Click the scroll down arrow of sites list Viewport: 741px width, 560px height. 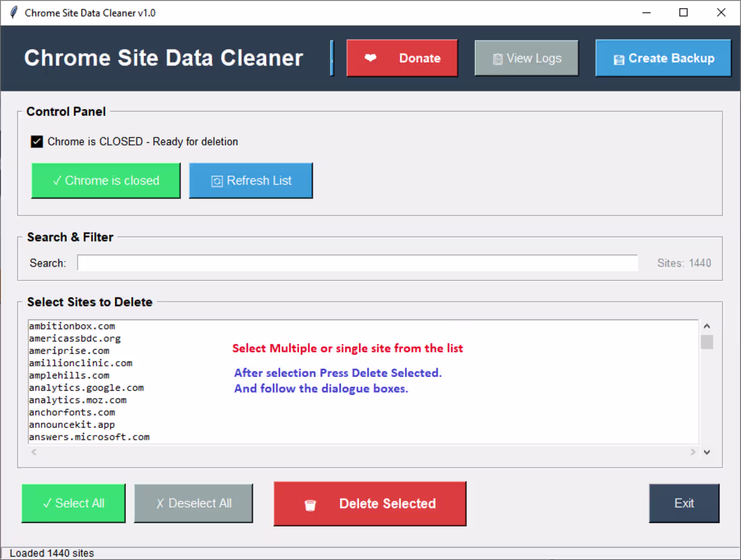(x=707, y=452)
